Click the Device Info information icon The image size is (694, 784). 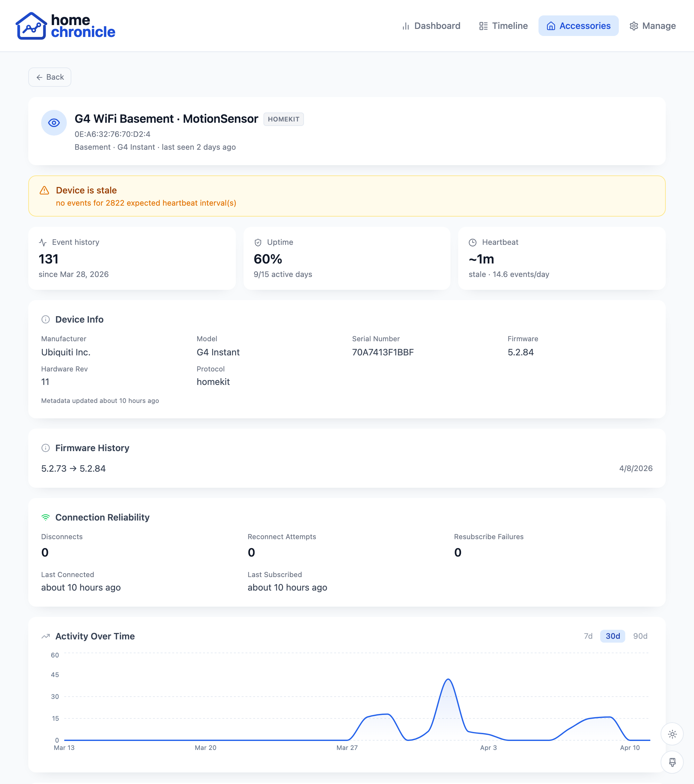coord(46,319)
